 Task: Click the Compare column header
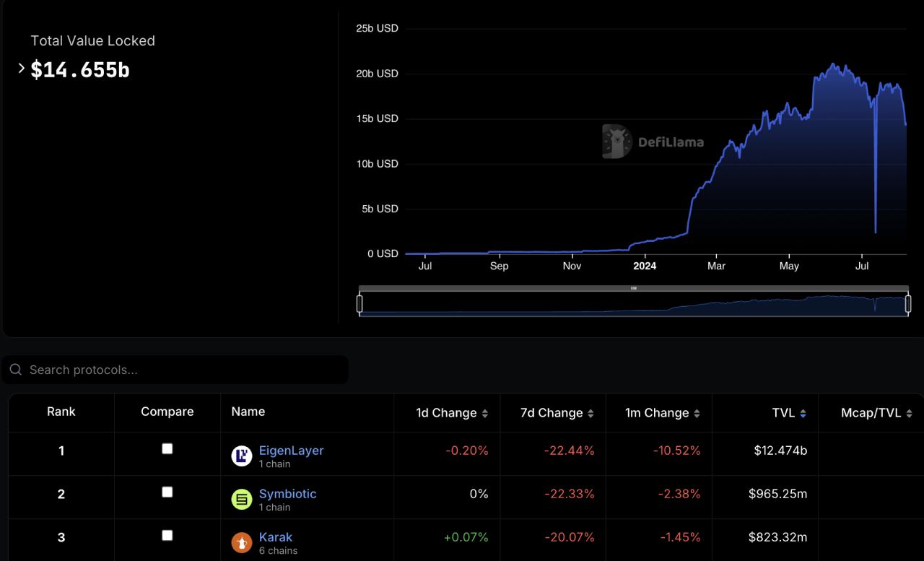(x=167, y=412)
